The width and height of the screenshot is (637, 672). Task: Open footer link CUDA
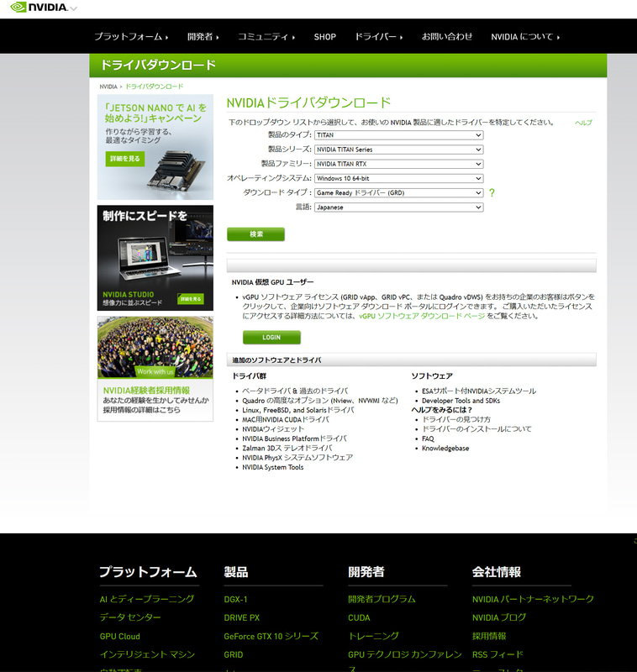tap(359, 618)
